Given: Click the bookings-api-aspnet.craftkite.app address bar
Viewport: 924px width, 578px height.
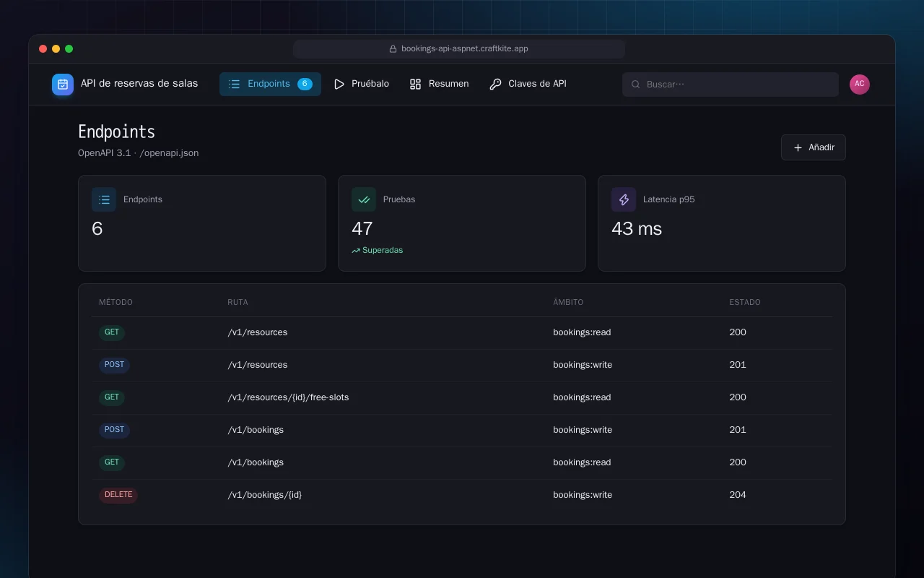Looking at the screenshot, I should pos(459,49).
